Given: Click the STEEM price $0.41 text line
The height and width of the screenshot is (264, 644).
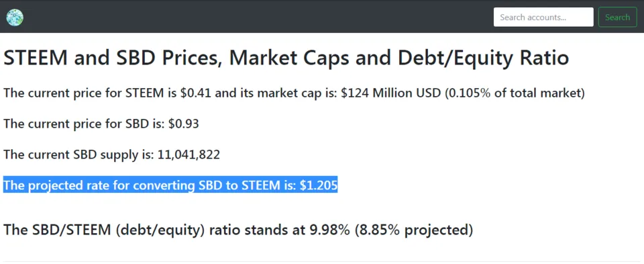Looking at the screenshot, I should pos(294,93).
